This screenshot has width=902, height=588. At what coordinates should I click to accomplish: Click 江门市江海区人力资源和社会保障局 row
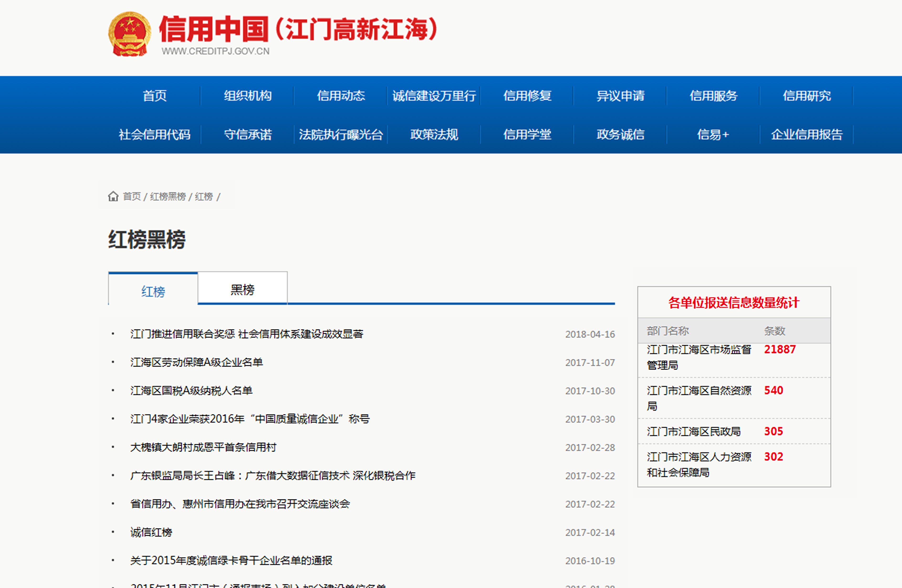pyautogui.click(x=734, y=465)
